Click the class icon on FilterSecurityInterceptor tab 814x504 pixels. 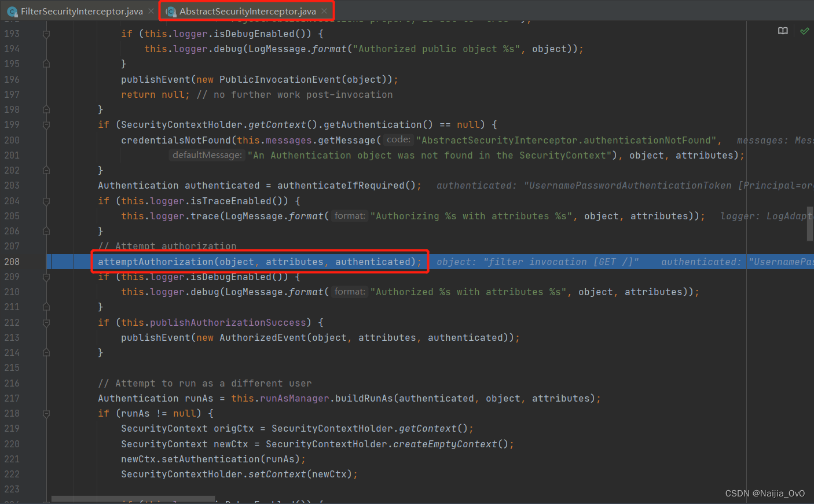(12, 12)
